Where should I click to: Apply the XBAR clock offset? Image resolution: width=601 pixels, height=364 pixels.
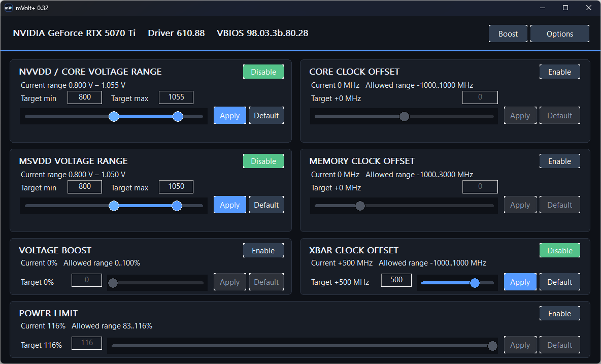pos(520,282)
